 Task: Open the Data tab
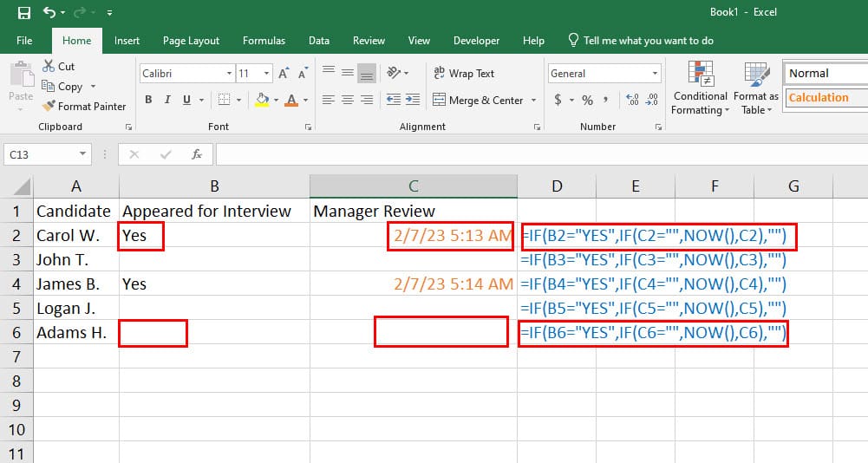click(x=319, y=41)
